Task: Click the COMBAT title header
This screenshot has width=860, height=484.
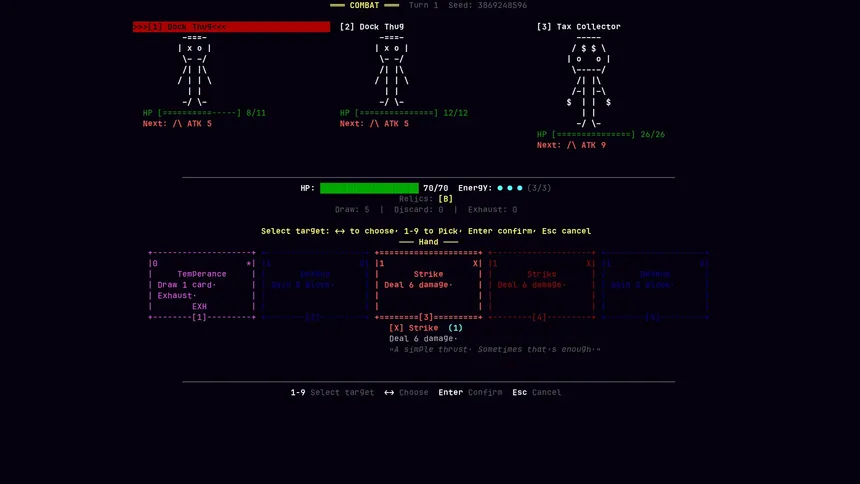Action: (x=364, y=6)
